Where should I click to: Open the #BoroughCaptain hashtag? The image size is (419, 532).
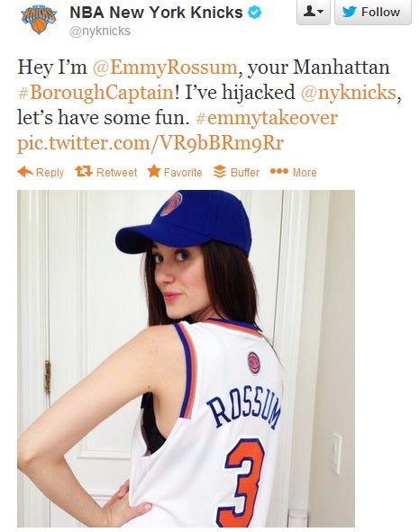96,93
